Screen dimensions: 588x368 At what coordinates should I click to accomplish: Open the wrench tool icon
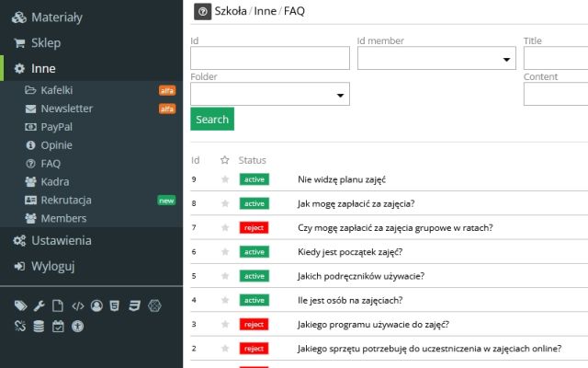[39, 305]
